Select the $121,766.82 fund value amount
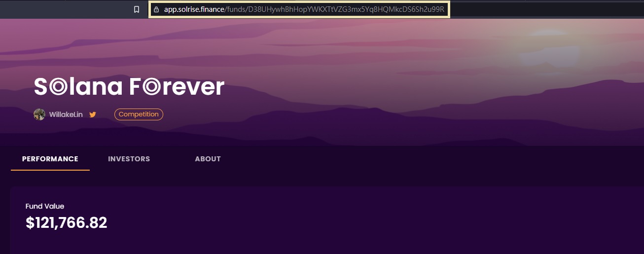 pyautogui.click(x=67, y=223)
